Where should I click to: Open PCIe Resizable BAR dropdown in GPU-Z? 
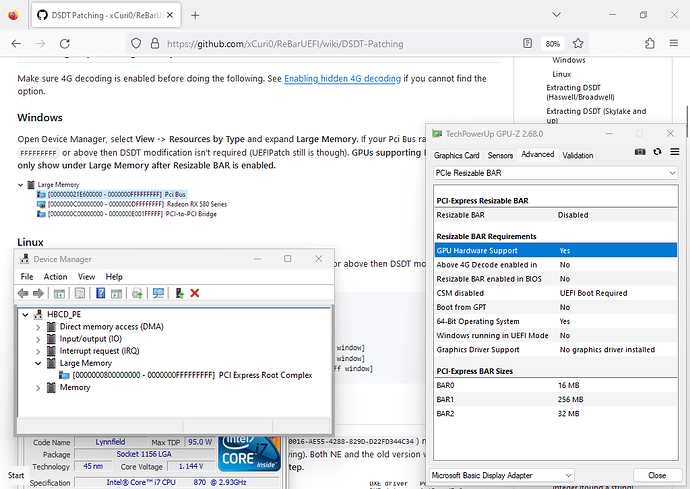pos(555,173)
